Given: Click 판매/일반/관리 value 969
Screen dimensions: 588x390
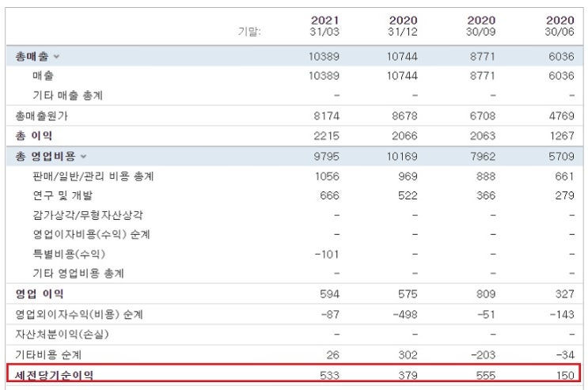Looking at the screenshot, I should 408,176.
